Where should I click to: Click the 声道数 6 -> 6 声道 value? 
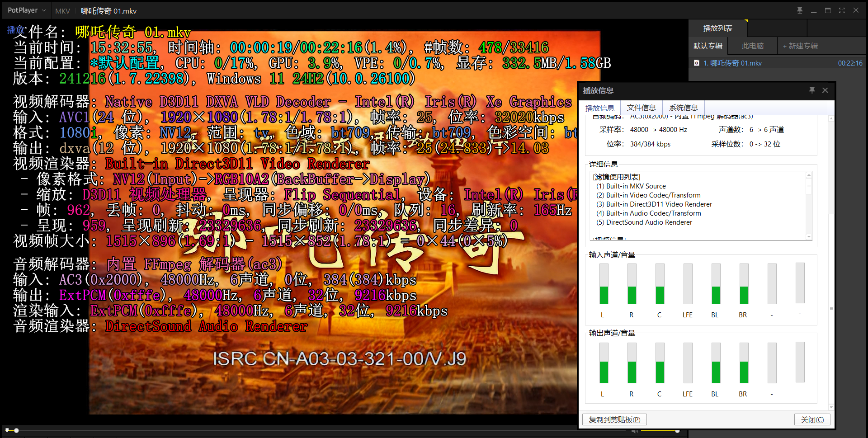click(x=767, y=130)
